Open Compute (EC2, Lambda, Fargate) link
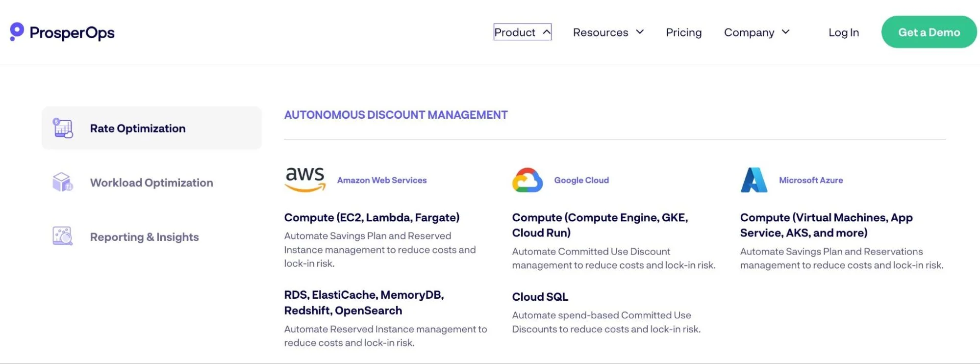980x364 pixels. [x=372, y=217]
